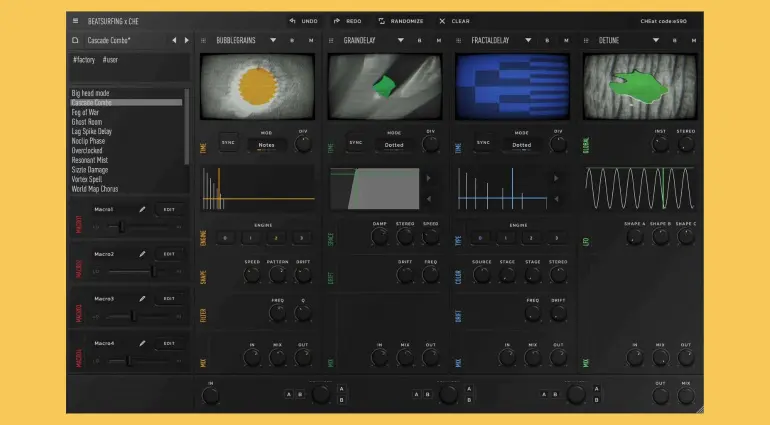Toggle SYNC in the BUBBLEGRAINS time section
Viewport: 770px width, 425px height.
click(x=228, y=143)
